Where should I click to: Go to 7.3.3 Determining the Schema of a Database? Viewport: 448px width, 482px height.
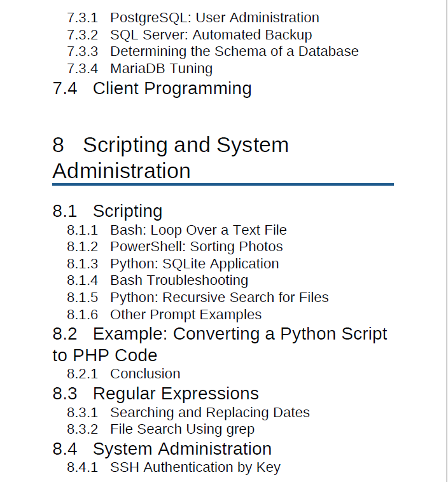[x=213, y=52]
